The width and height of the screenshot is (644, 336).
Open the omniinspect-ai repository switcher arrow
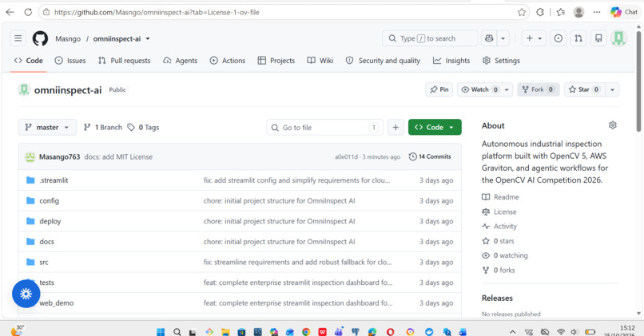pyautogui.click(x=148, y=38)
